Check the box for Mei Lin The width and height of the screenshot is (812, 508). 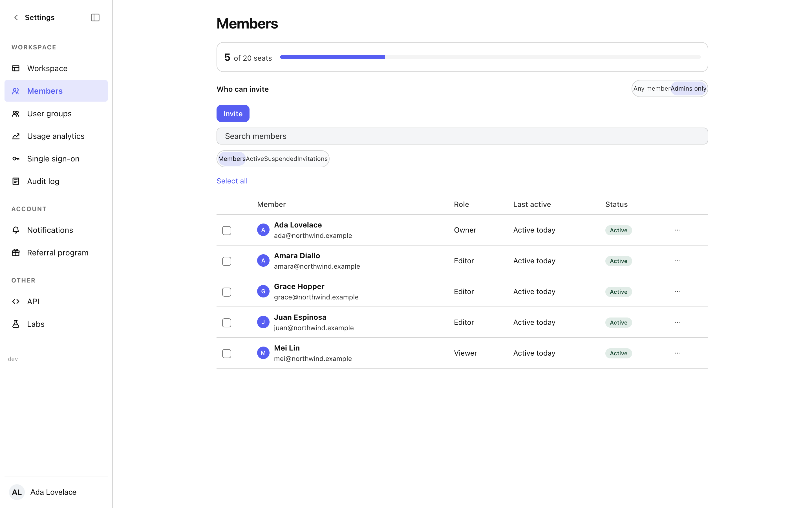click(226, 353)
